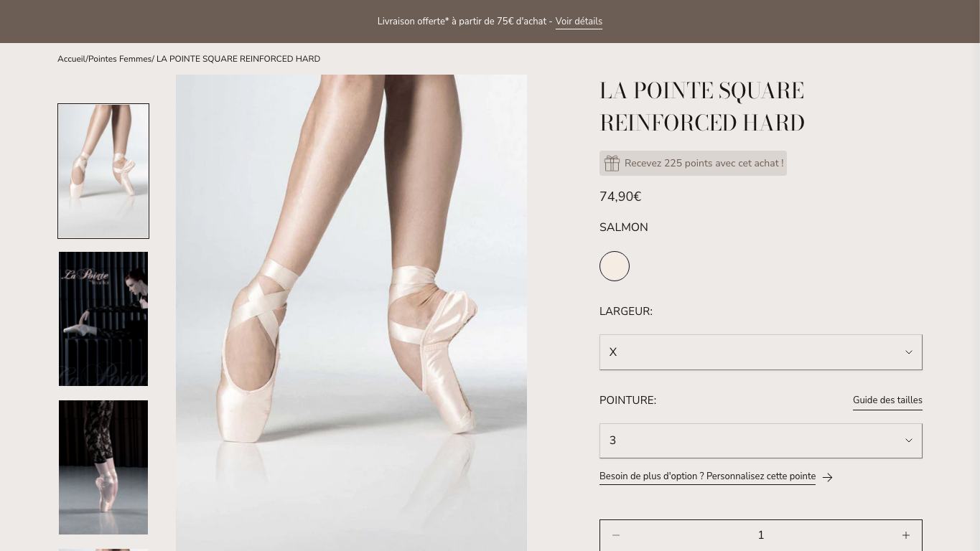Screen dimensions: 980x551
Task: Go to Accueil in the breadcrumb
Action: (x=71, y=59)
